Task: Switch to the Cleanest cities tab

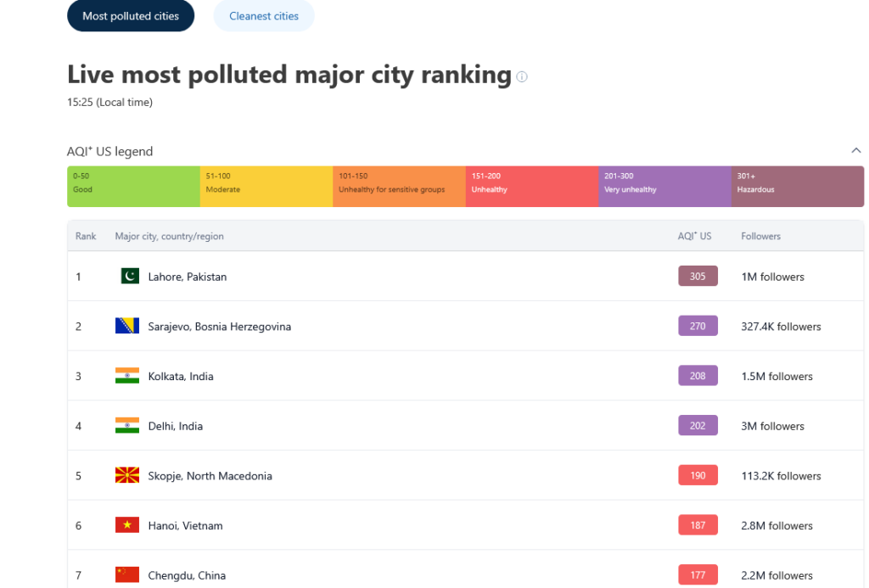Action: click(263, 16)
